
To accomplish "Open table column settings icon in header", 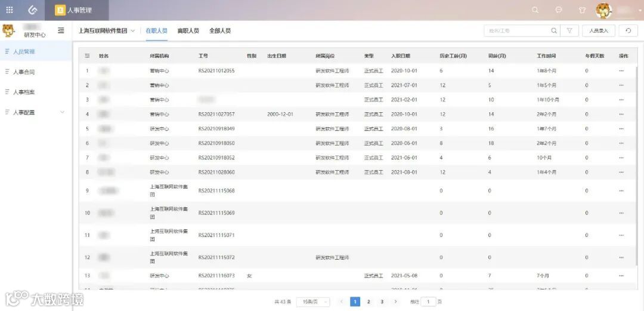I will coord(87,56).
